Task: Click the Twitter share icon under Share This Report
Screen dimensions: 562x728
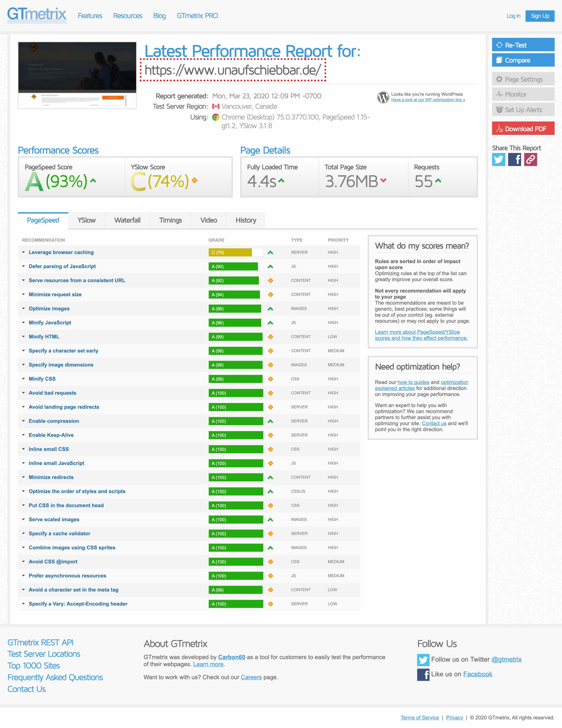Action: (x=498, y=160)
